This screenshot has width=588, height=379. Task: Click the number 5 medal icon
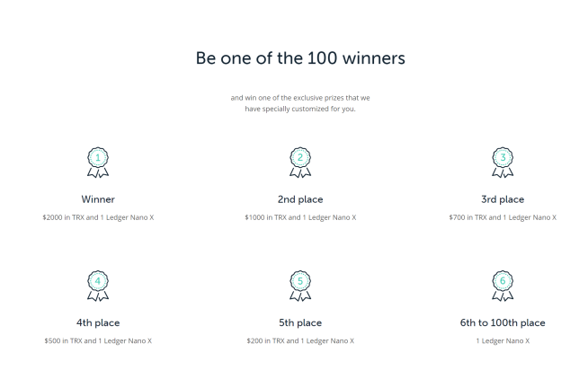[x=300, y=286]
